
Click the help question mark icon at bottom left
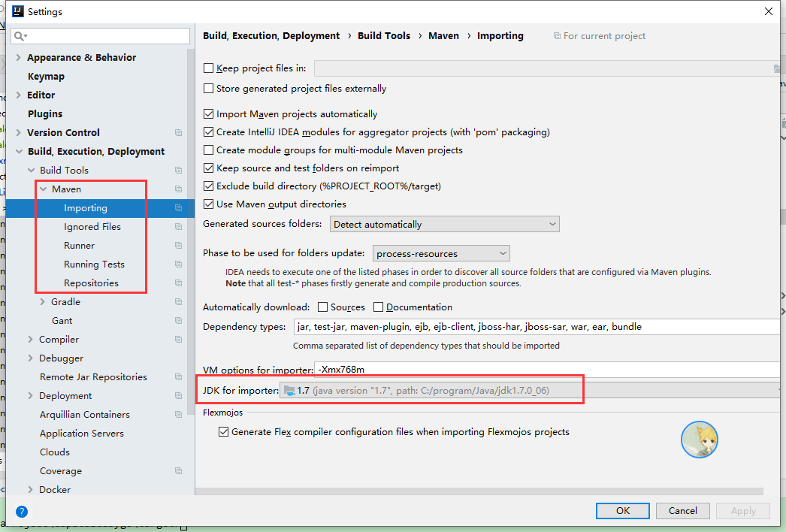coord(21,511)
